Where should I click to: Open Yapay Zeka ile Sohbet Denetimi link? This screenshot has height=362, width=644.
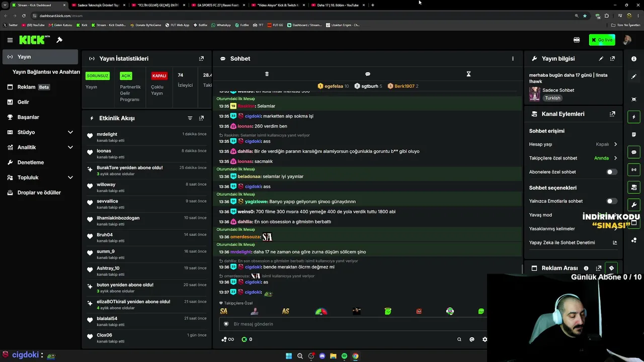[x=573, y=242]
